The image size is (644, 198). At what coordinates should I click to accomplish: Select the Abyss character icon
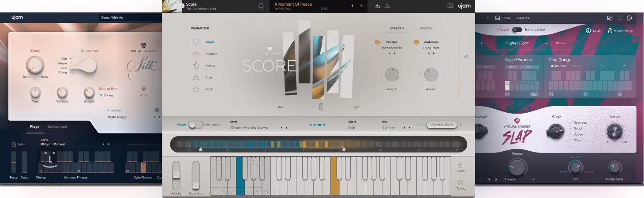196,42
